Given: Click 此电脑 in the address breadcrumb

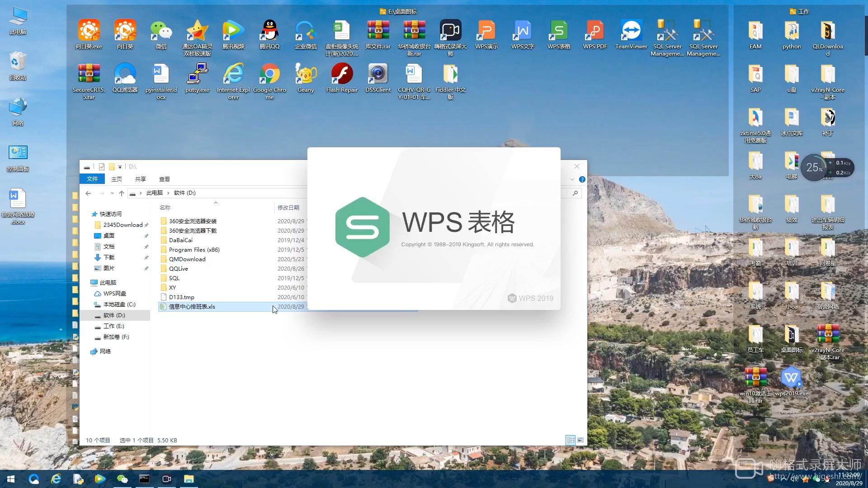Looking at the screenshot, I should [x=154, y=193].
